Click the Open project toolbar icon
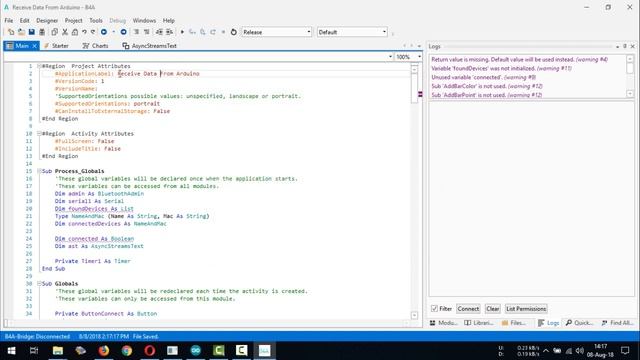The image size is (640, 360). click(x=21, y=32)
